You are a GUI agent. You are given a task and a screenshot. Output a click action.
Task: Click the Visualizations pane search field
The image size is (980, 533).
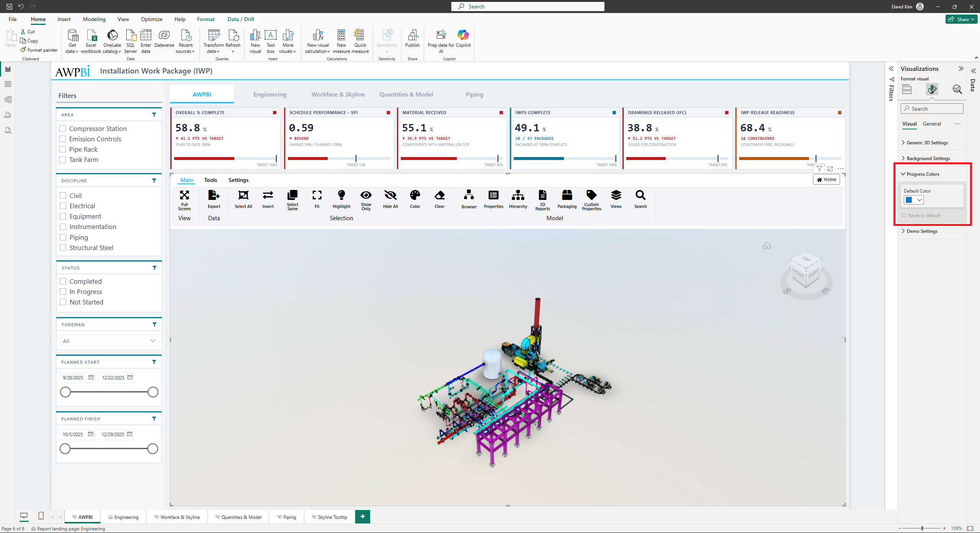932,109
